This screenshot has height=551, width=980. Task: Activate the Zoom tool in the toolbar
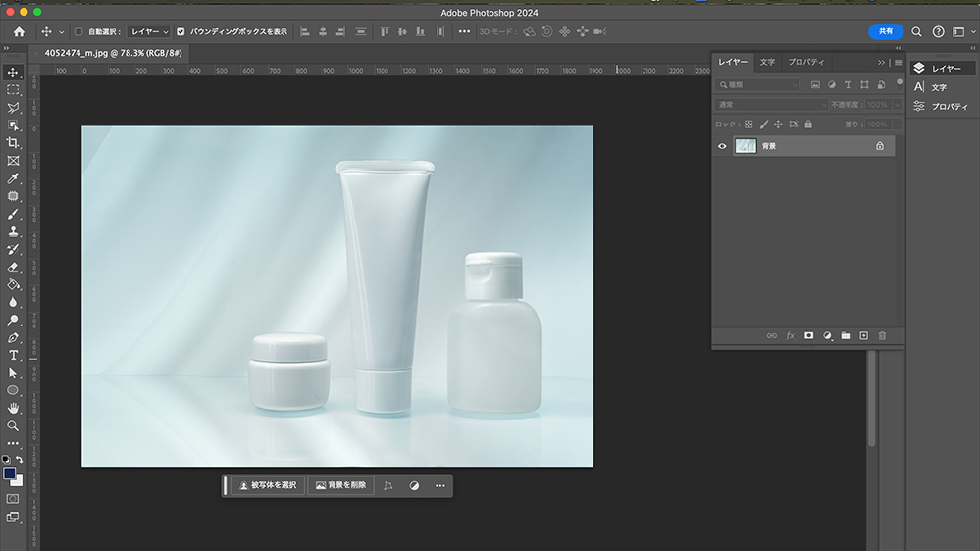point(13,426)
